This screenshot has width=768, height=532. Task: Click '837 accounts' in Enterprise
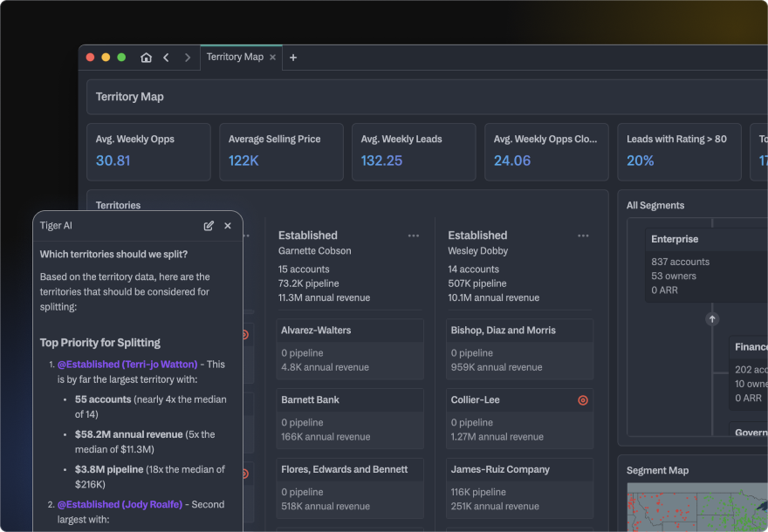pyautogui.click(x=681, y=262)
